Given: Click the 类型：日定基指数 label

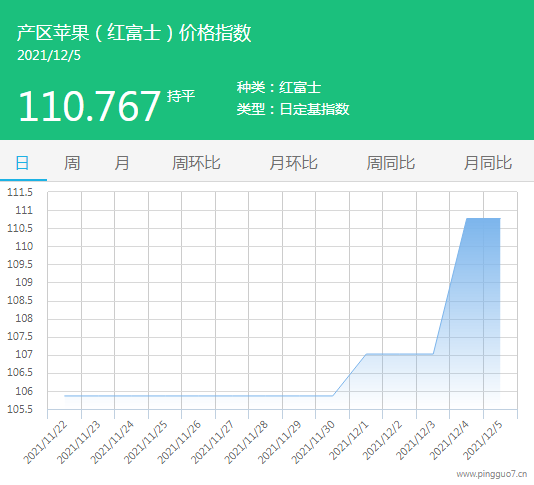Looking at the screenshot, I should click(x=293, y=109).
